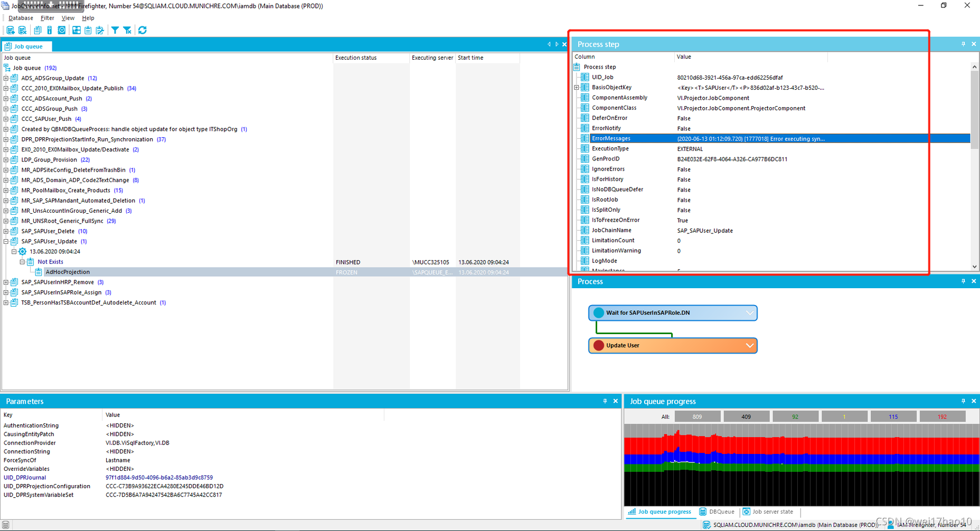Click the new database connection toolbar icon
The height and width of the screenshot is (531, 980).
click(x=11, y=30)
